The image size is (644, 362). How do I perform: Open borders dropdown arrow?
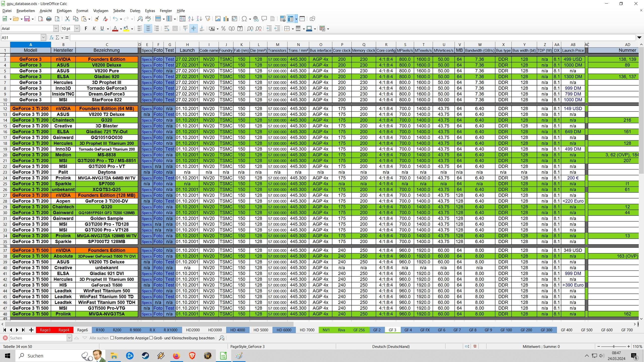coord(293,29)
